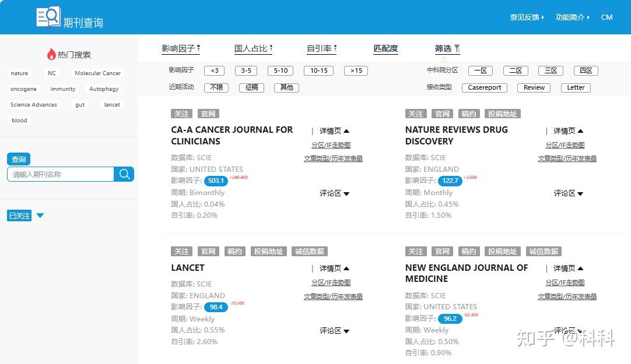Click the 已关注 button

pos(19,215)
